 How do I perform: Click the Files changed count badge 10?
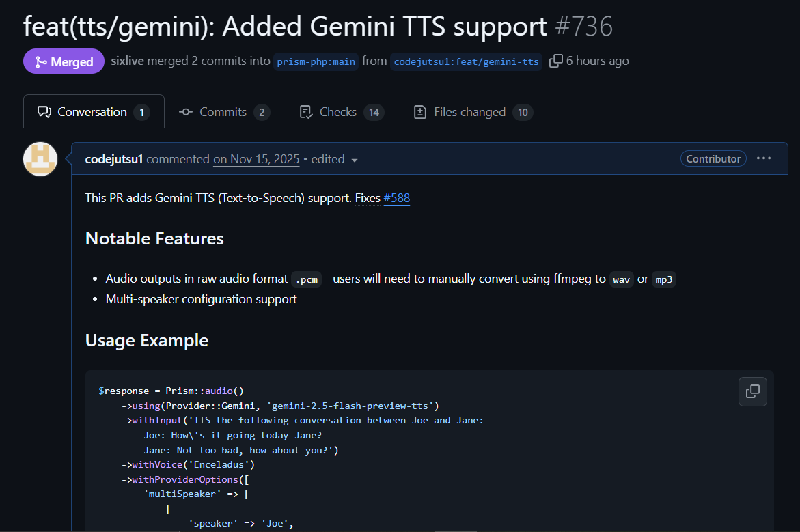523,112
